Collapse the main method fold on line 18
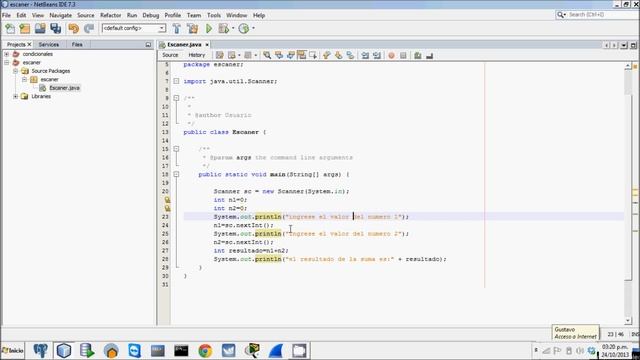This screenshot has height=360, width=640. click(x=176, y=174)
